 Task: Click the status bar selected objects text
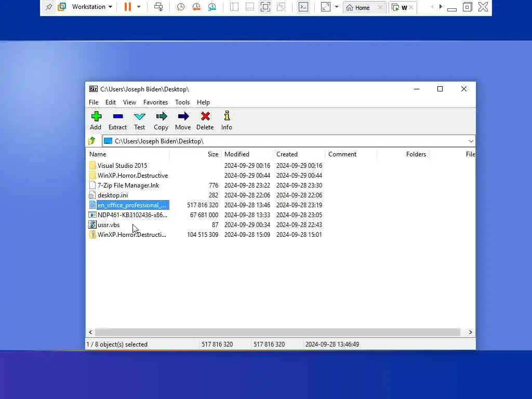pos(117,344)
